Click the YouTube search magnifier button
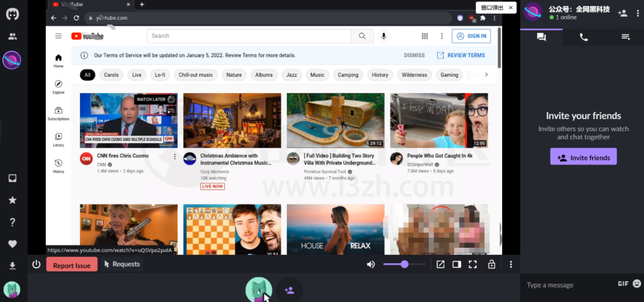 tap(363, 36)
